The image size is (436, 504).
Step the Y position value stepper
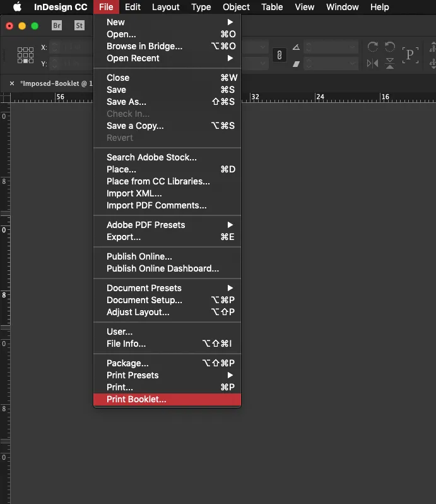coord(55,64)
